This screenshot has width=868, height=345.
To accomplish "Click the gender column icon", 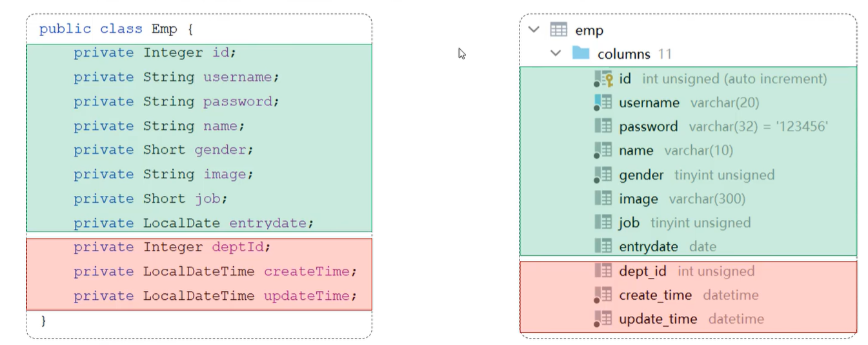I will point(603,174).
